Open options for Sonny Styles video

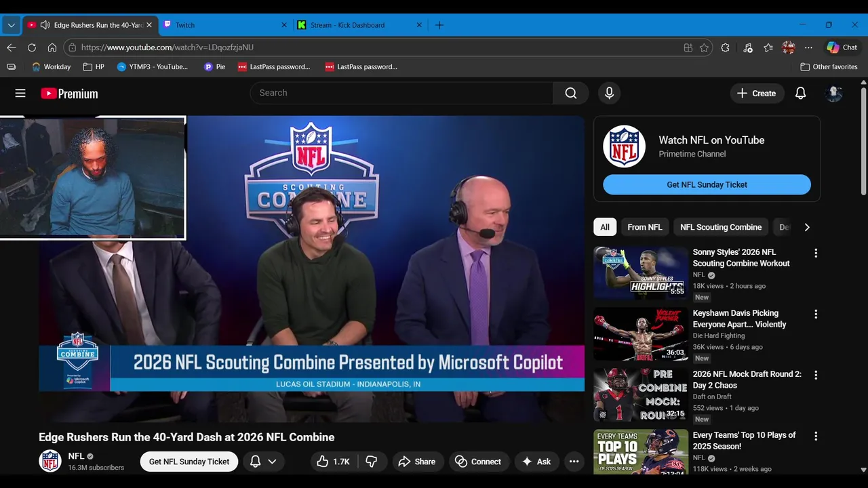point(816,253)
